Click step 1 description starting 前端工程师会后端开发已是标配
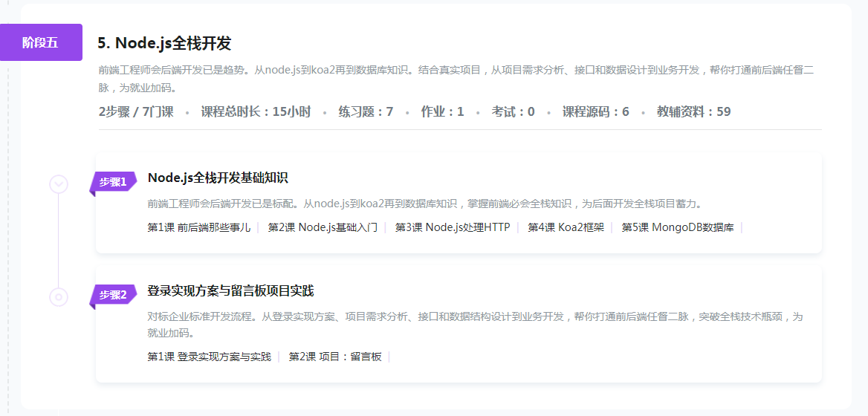 pos(424,204)
